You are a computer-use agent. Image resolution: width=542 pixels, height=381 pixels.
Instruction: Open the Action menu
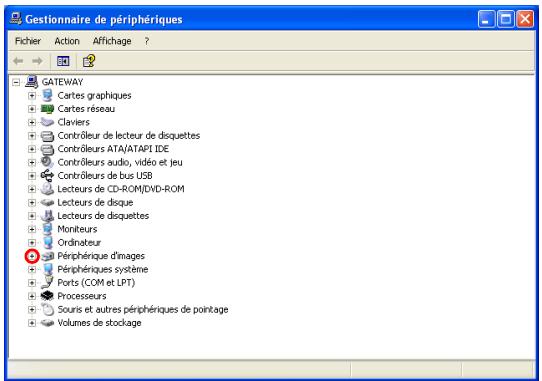point(67,41)
